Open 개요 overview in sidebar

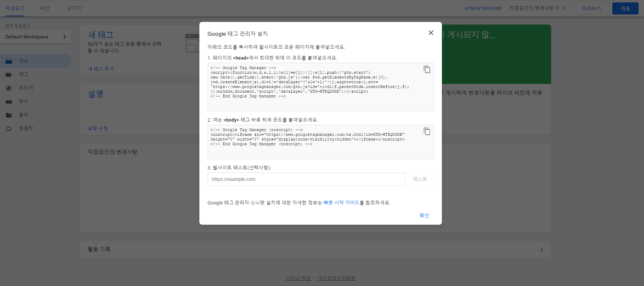(x=35, y=61)
